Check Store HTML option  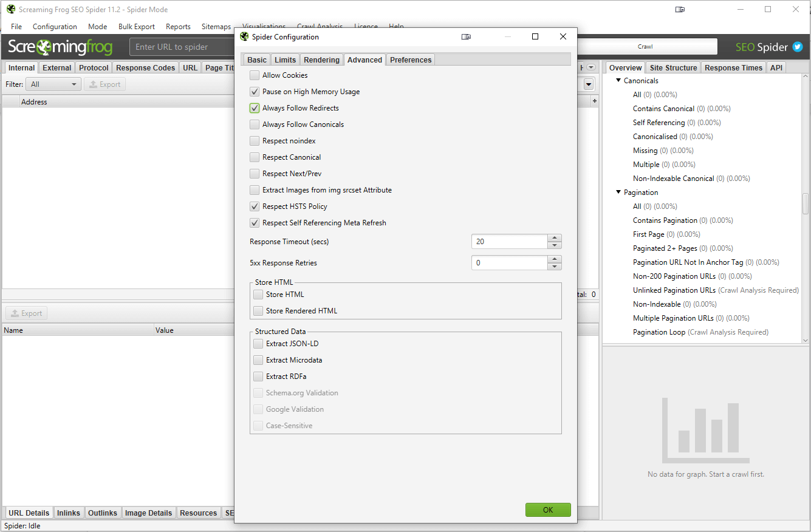pyautogui.click(x=258, y=295)
